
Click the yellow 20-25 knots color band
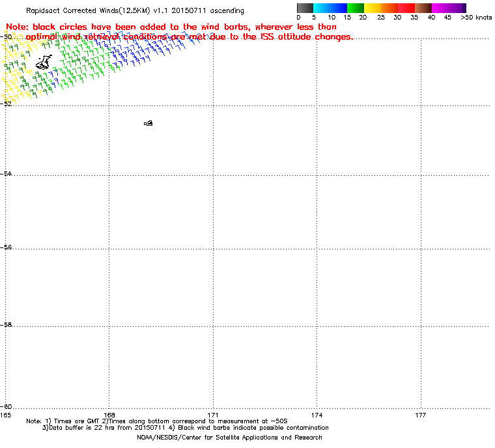tap(373, 8)
